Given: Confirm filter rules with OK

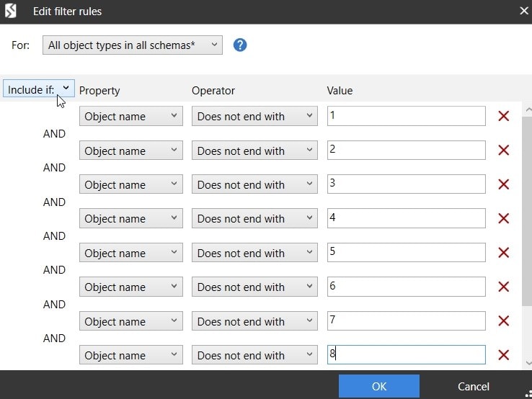Looking at the screenshot, I should coord(379,386).
